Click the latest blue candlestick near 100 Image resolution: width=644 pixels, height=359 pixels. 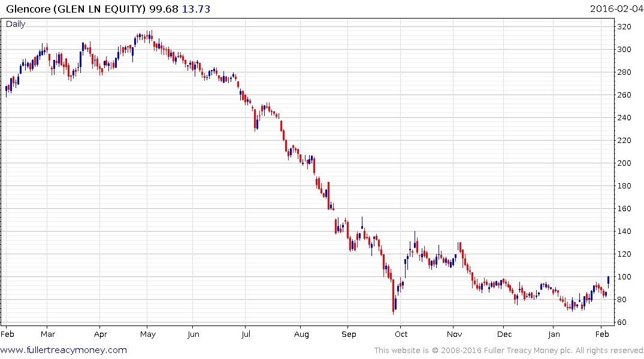click(x=608, y=281)
